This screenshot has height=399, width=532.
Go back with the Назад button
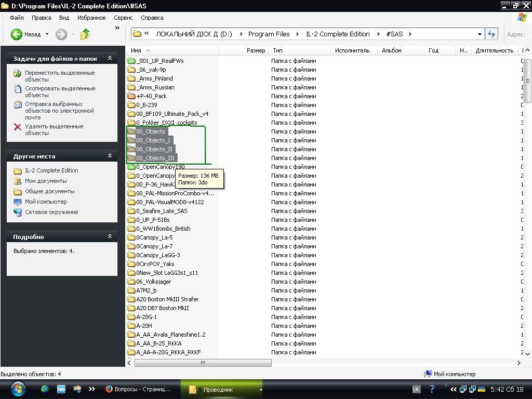(25, 34)
